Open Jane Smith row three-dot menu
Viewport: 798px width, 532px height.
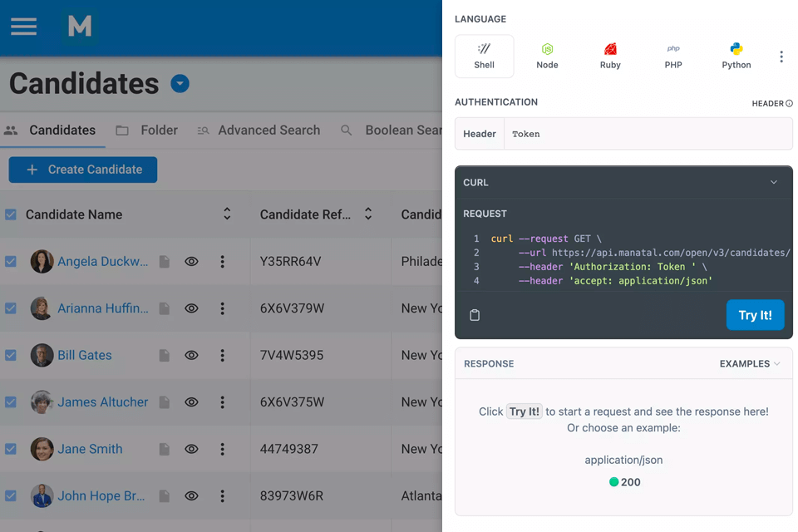(222, 449)
